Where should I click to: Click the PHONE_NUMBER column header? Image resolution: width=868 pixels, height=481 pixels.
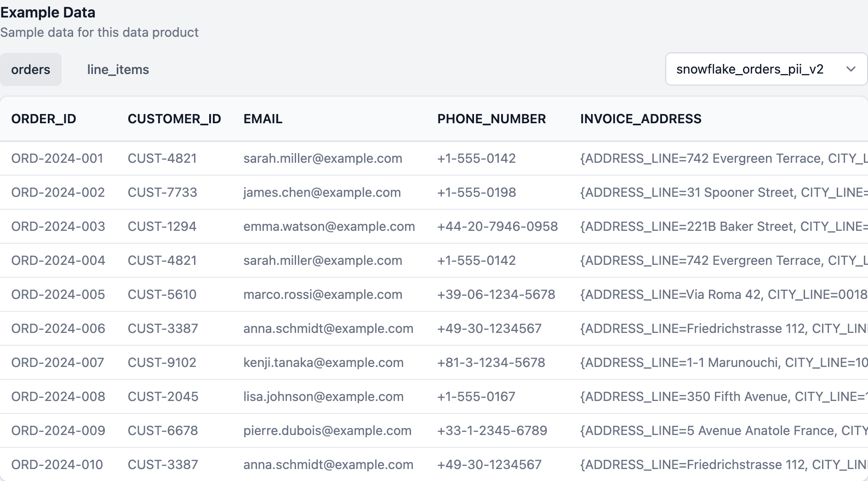tap(492, 119)
